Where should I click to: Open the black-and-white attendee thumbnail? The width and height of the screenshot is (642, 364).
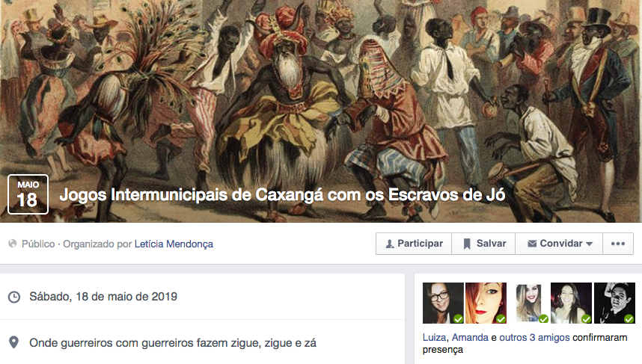pyautogui.click(x=614, y=303)
